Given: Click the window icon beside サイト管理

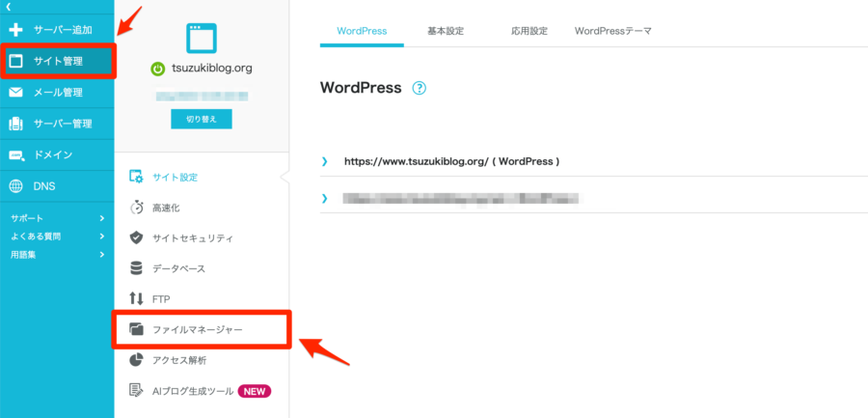Looking at the screenshot, I should point(16,61).
